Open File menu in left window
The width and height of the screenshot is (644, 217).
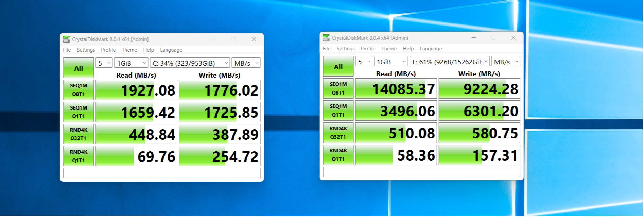pos(67,50)
